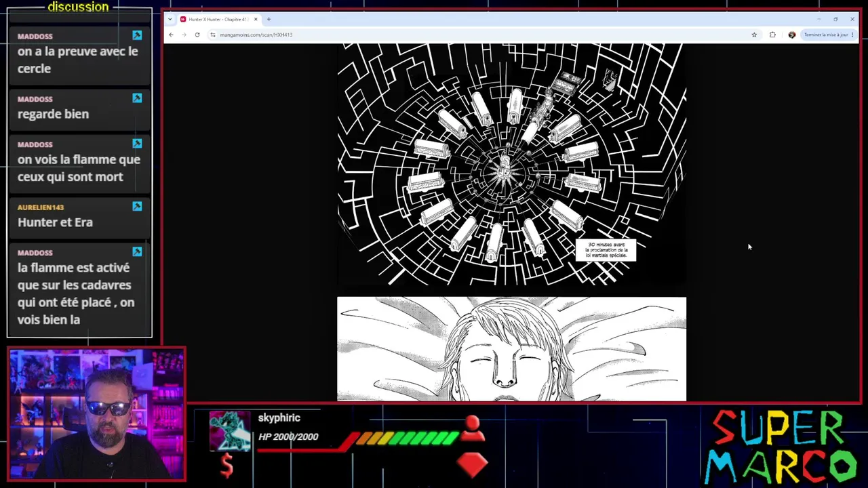The width and height of the screenshot is (868, 488).
Task: Click the blue icon on 'la flamme est activé' message
Action: [137, 251]
